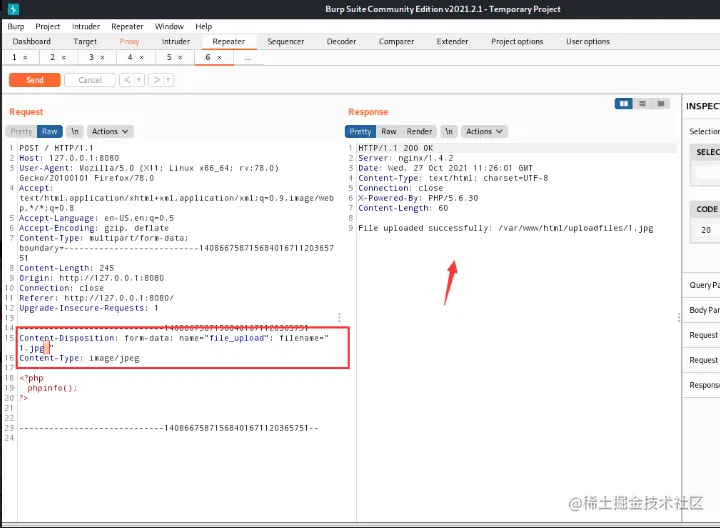The height and width of the screenshot is (528, 720).
Task: Click the Send button
Action: click(x=35, y=80)
